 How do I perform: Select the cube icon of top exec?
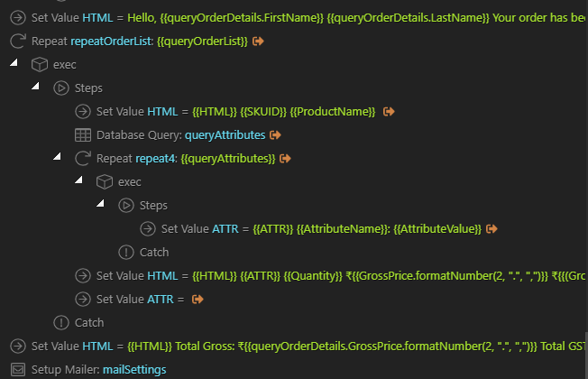point(40,65)
